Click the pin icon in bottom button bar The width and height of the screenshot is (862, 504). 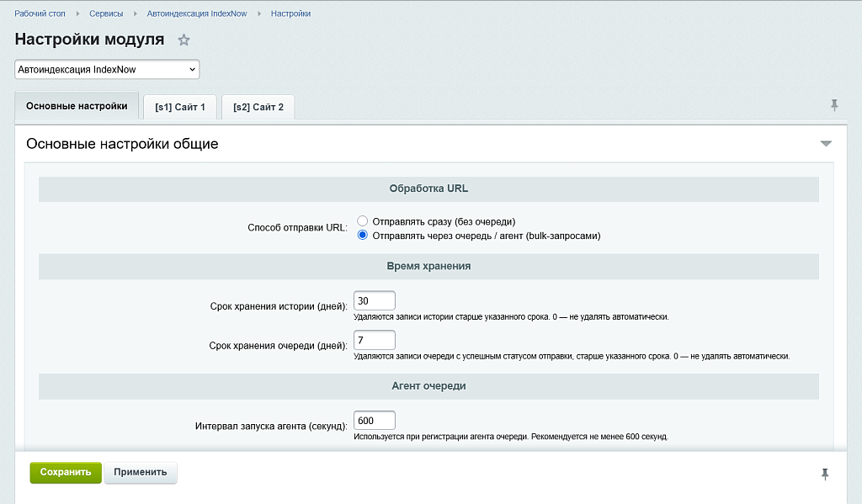[x=825, y=475]
